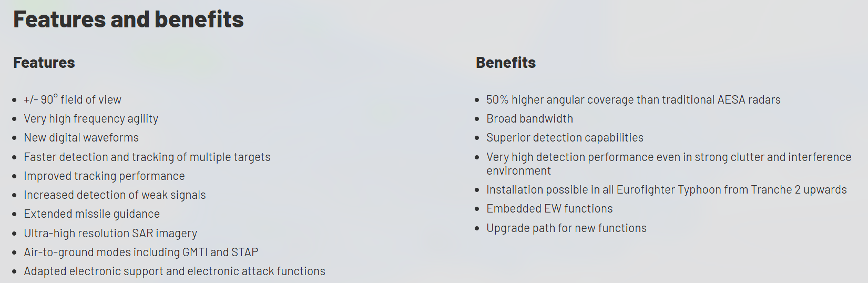The image size is (868, 283).
Task: Click the "Improved tracking performance" bullet
Action: (x=104, y=176)
